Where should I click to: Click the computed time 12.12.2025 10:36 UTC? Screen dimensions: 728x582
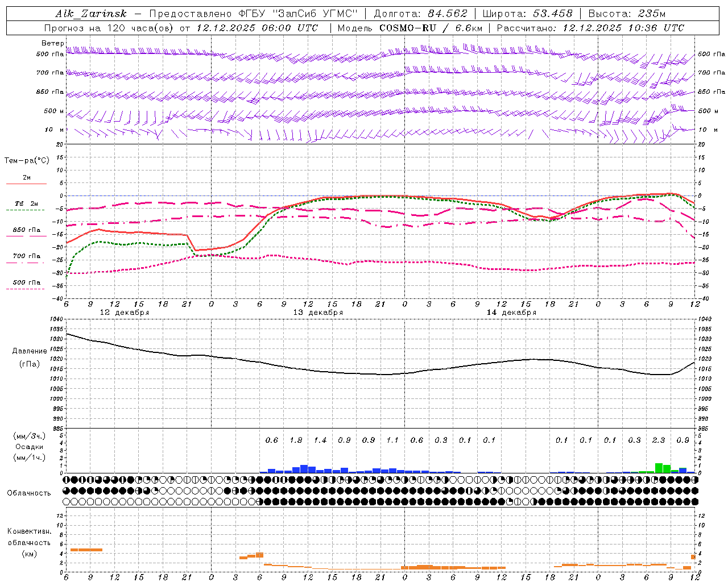pyautogui.click(x=623, y=27)
